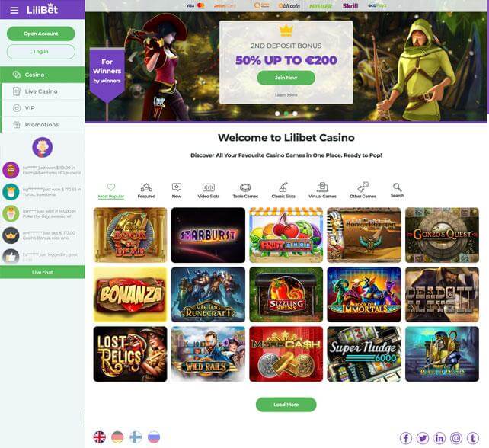Open the Starburst game thumbnail
Image resolution: width=489 pixels, height=448 pixels.
tap(208, 235)
